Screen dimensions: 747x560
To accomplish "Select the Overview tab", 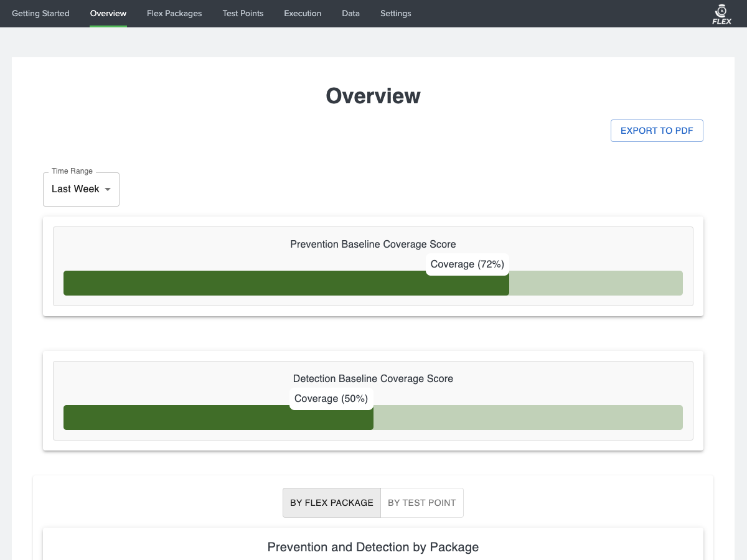I will pos(108,13).
